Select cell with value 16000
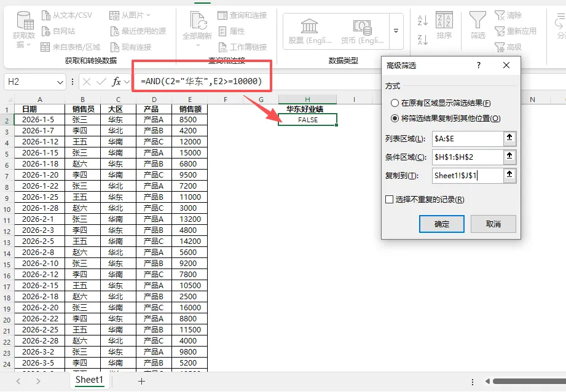Image resolution: width=566 pixels, height=392 pixels. point(190,308)
